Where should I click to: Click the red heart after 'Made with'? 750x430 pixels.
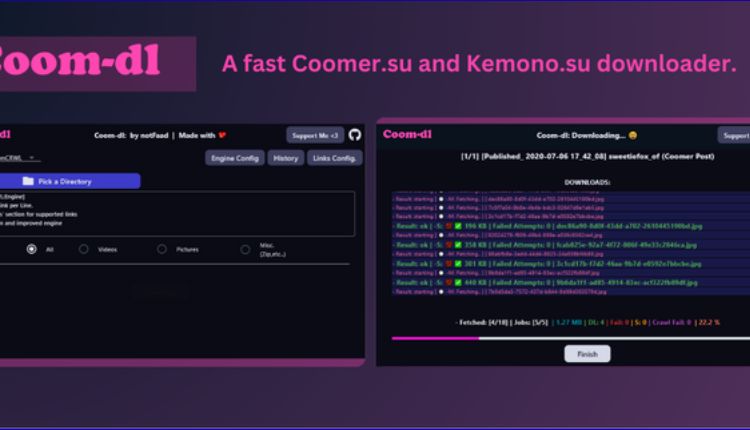pyautogui.click(x=222, y=135)
